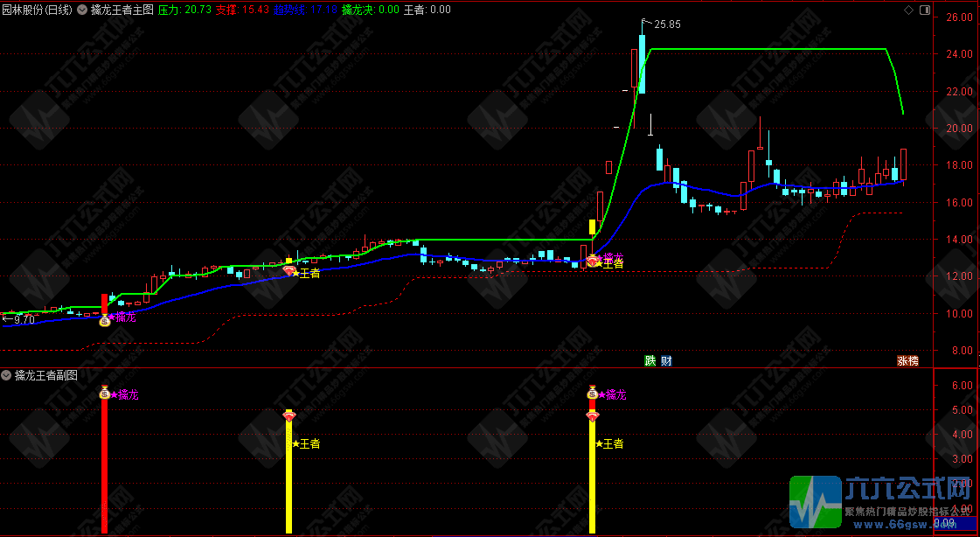Click the 园林股份(日线) stock title
980x537 pixels.
pyautogui.click(x=38, y=10)
